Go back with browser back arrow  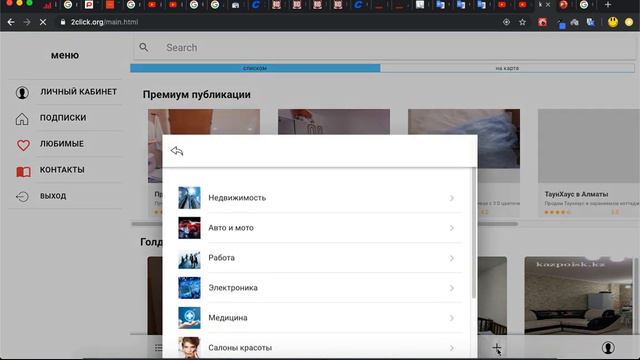(x=11, y=22)
